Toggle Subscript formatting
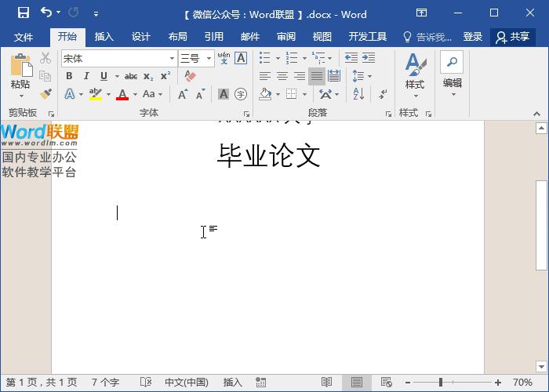 click(148, 77)
